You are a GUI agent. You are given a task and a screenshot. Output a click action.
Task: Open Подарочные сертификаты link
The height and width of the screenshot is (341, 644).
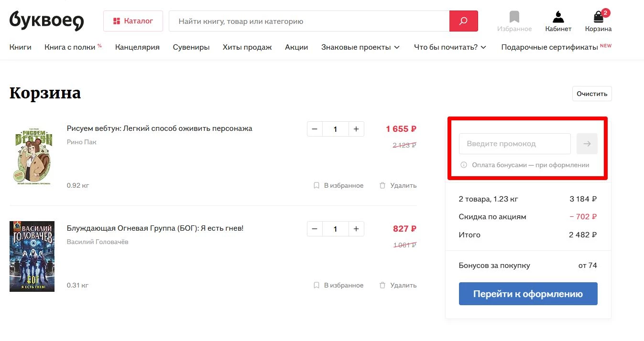point(549,47)
